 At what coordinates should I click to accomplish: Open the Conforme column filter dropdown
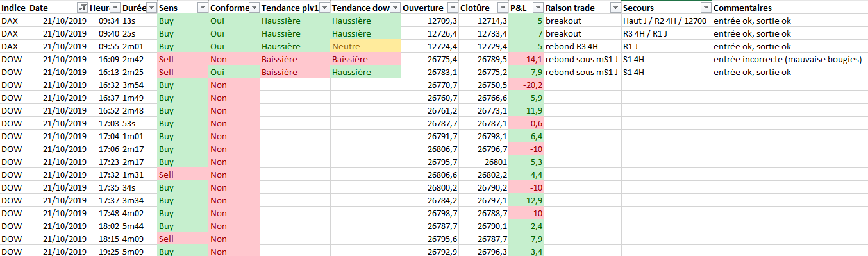tap(254, 8)
